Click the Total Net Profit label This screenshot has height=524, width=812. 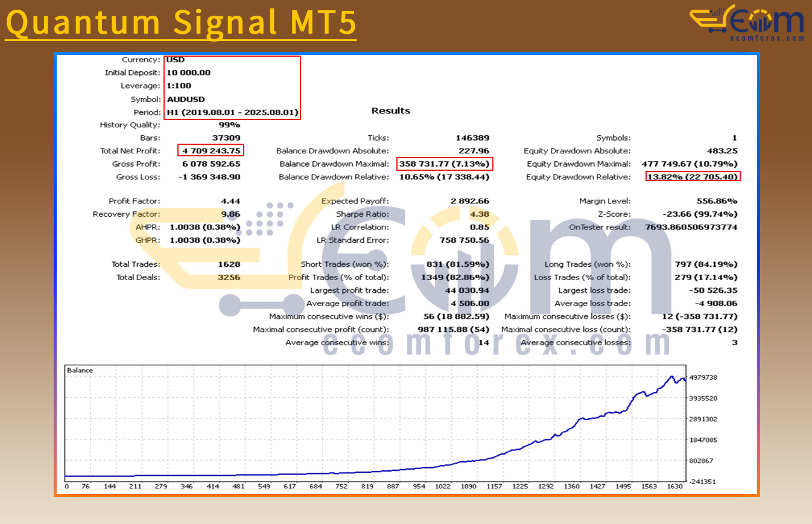point(130,151)
